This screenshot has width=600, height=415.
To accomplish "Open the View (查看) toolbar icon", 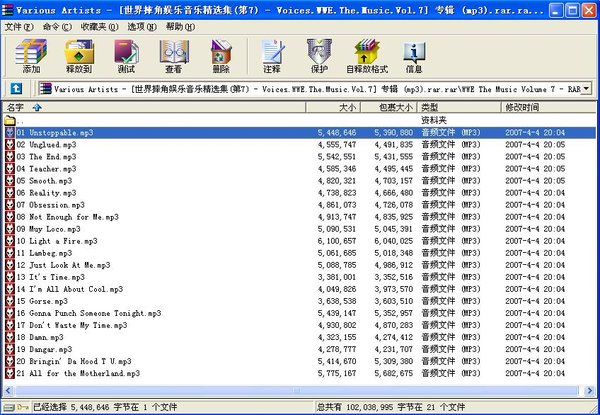I will pos(174,56).
